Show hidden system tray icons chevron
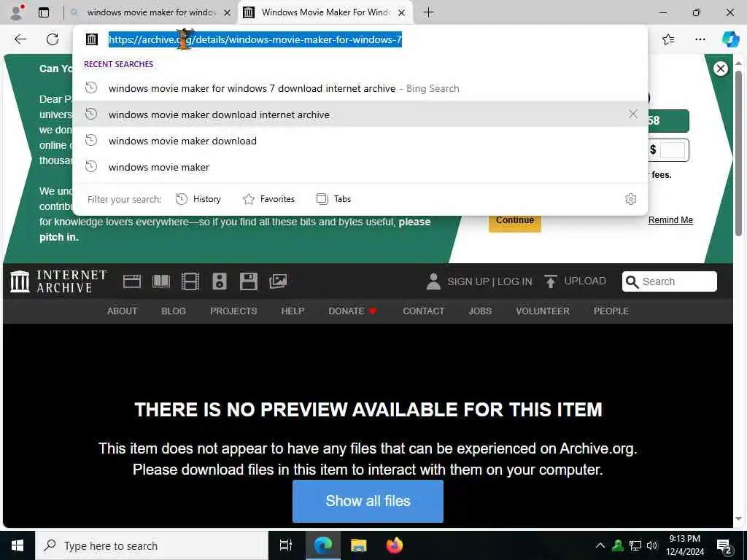Viewport: 747px width, 560px height. tap(600, 545)
